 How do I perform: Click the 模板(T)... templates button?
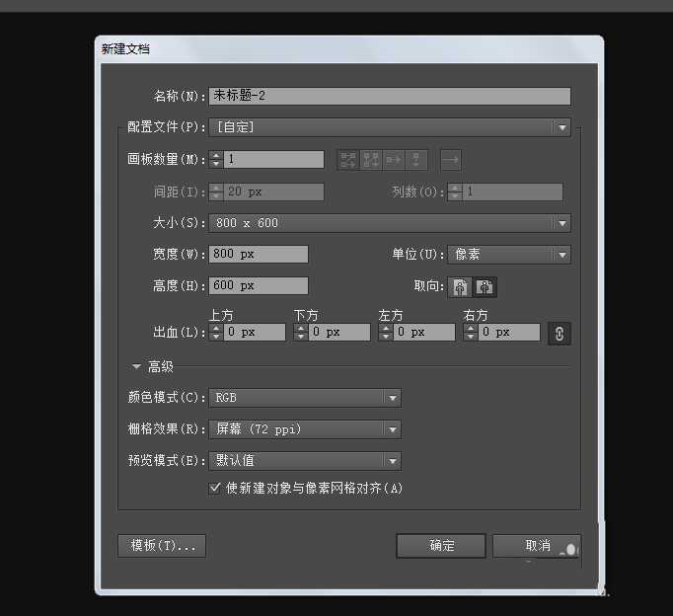point(162,545)
